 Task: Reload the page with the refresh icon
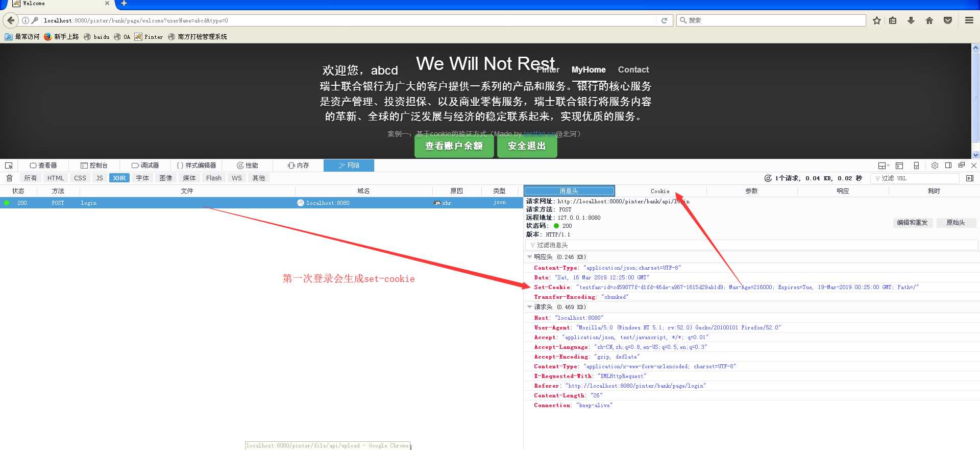coord(664,20)
